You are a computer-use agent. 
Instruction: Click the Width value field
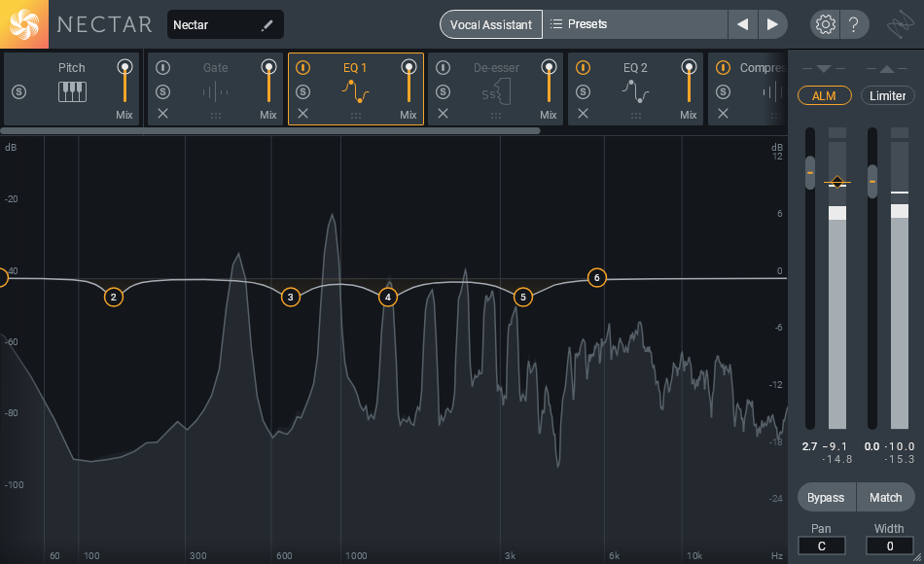pyautogui.click(x=889, y=546)
